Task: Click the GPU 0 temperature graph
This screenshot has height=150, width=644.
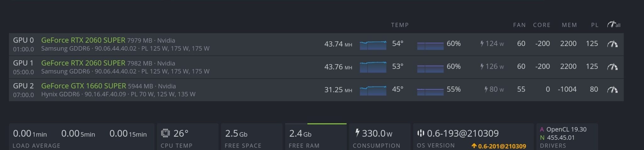Action: [373, 45]
